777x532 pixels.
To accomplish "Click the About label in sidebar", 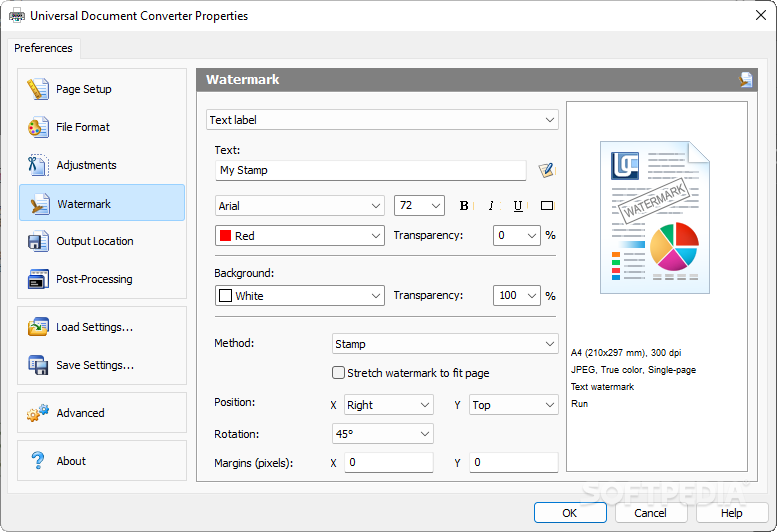I will (x=71, y=461).
